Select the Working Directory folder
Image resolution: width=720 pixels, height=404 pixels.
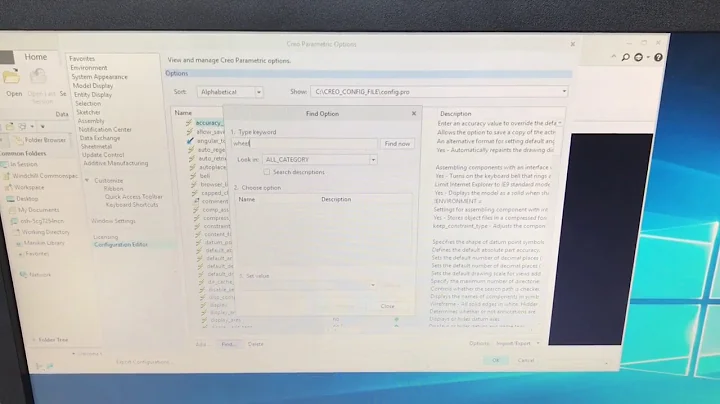point(45,232)
